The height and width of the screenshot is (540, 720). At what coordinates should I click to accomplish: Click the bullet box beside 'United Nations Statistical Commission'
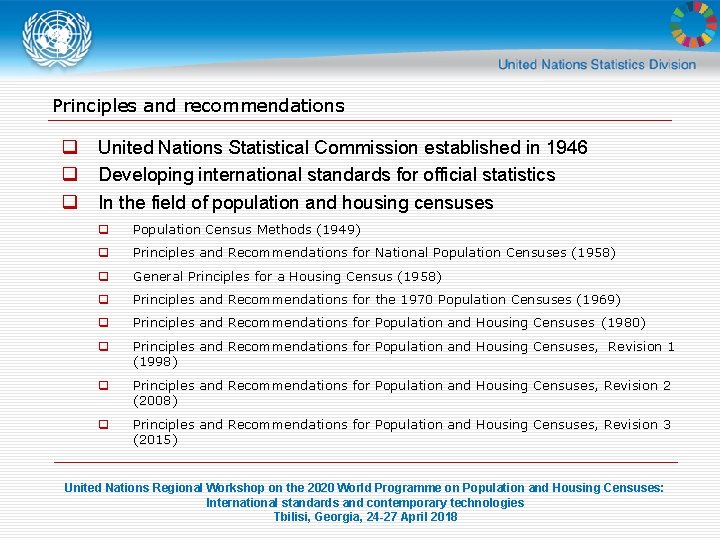point(70,147)
